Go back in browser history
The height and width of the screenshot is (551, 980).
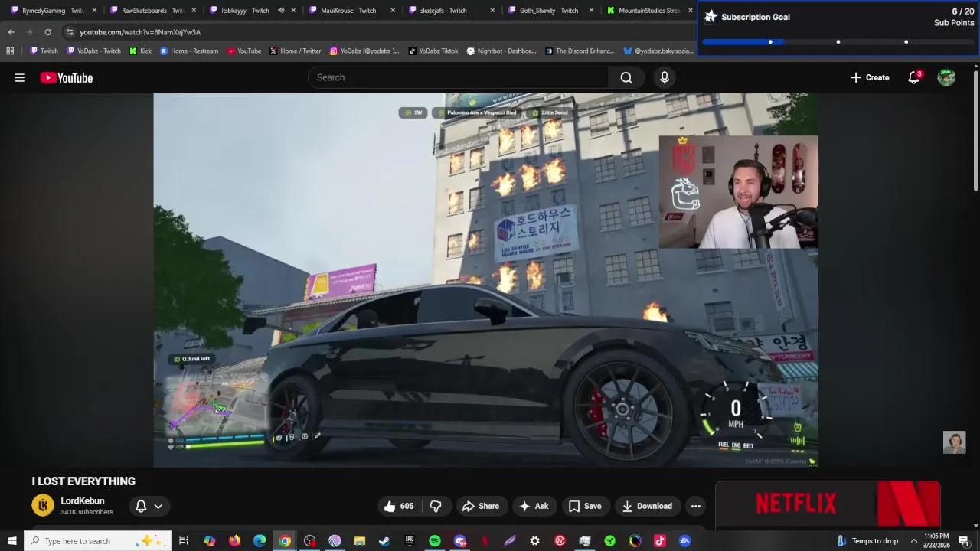(11, 32)
